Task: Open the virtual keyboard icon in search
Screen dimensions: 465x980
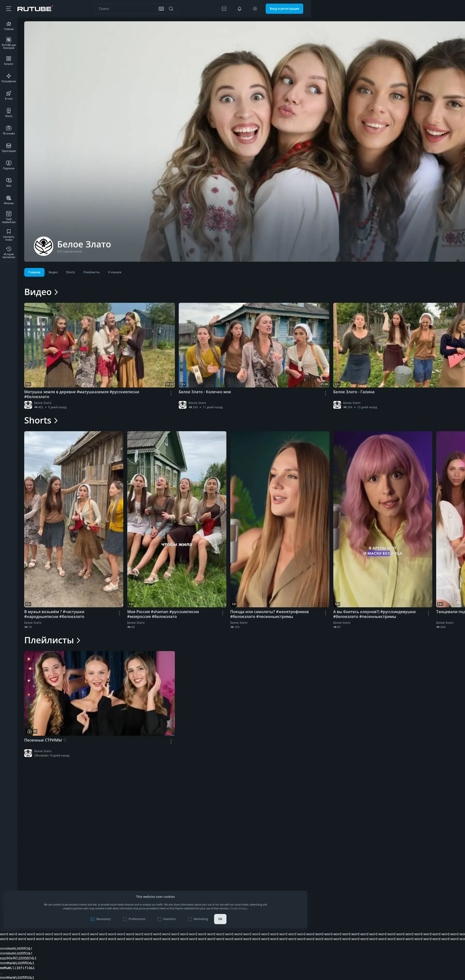Action: [161, 9]
